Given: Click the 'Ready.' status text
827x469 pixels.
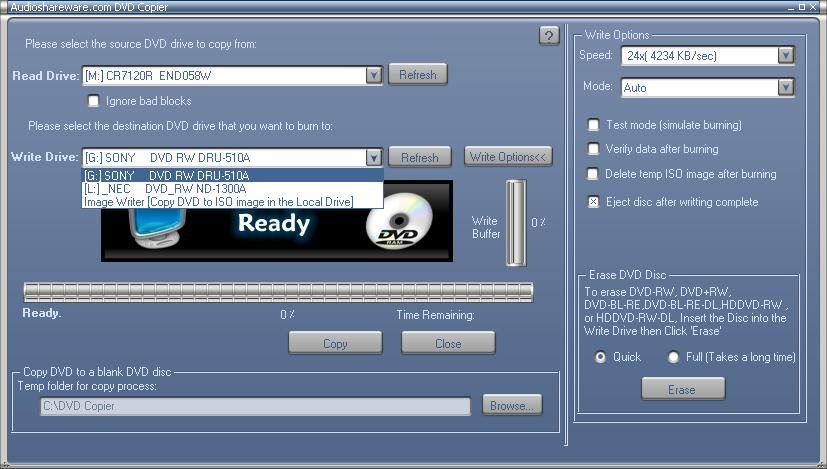Looking at the screenshot, I should tap(42, 313).
